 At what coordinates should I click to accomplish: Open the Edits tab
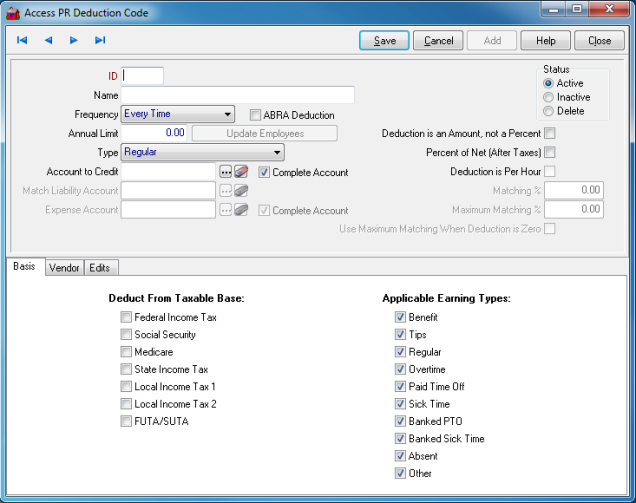click(99, 268)
